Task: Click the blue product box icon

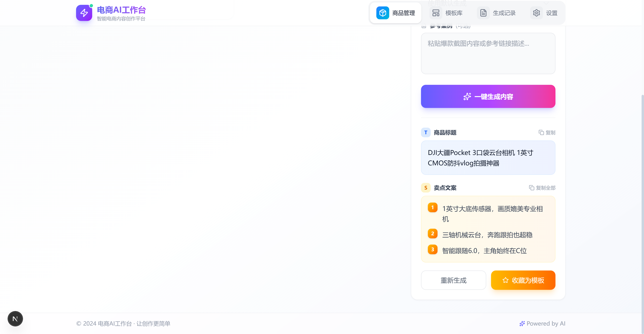Action: pyautogui.click(x=383, y=13)
